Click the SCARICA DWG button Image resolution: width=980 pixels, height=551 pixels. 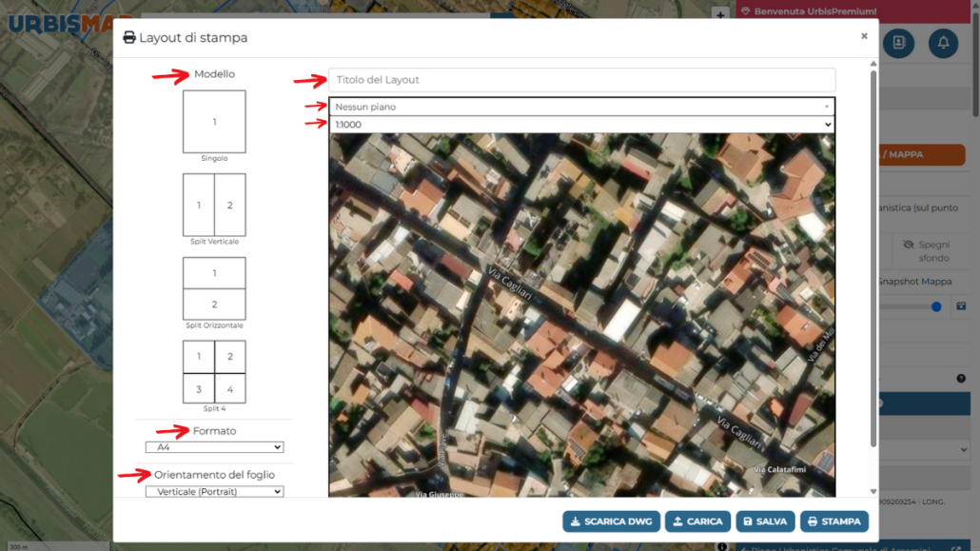(611, 521)
